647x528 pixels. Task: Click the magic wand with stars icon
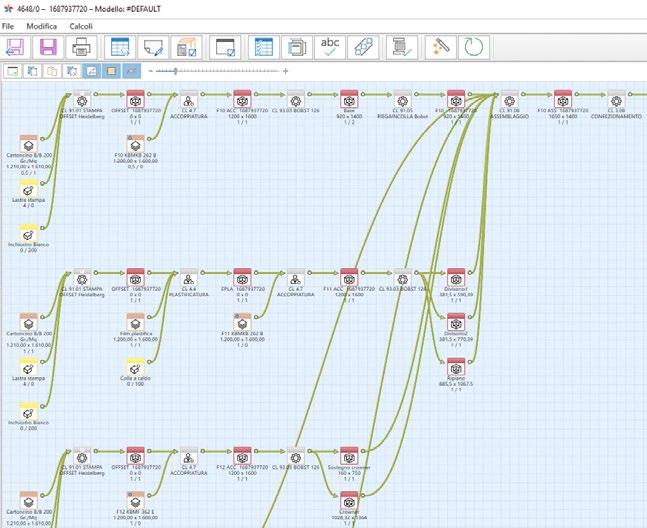tap(441, 47)
